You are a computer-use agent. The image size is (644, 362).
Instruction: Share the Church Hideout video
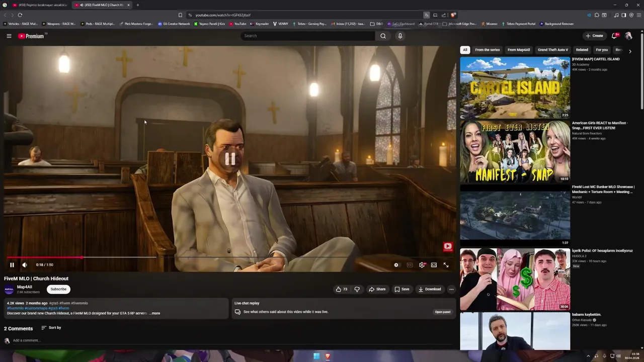pyautogui.click(x=377, y=289)
